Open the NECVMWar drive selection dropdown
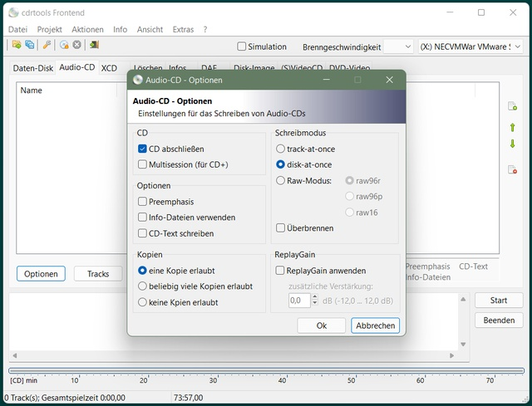The width and height of the screenshot is (532, 406). (x=470, y=46)
